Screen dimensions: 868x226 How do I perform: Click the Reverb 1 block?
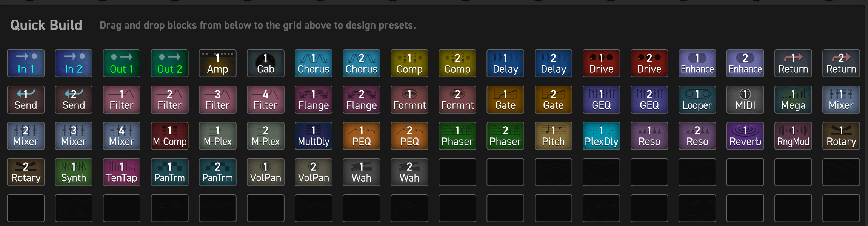click(745, 136)
